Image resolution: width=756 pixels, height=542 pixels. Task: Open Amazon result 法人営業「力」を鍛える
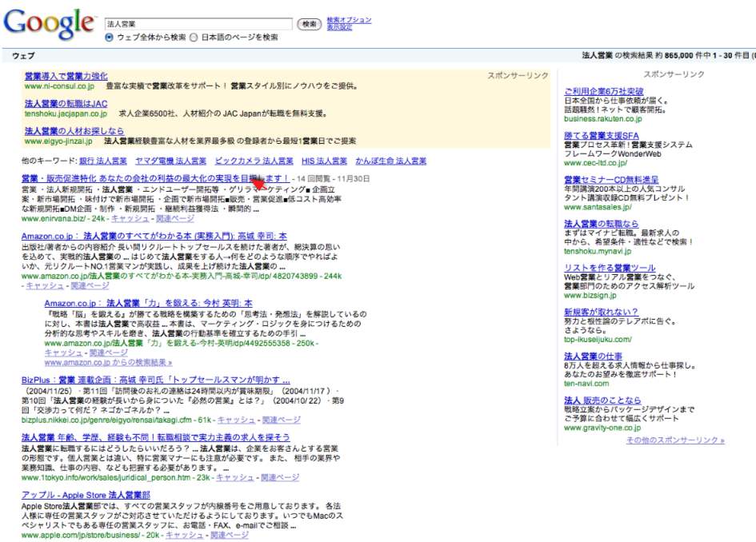(148, 304)
